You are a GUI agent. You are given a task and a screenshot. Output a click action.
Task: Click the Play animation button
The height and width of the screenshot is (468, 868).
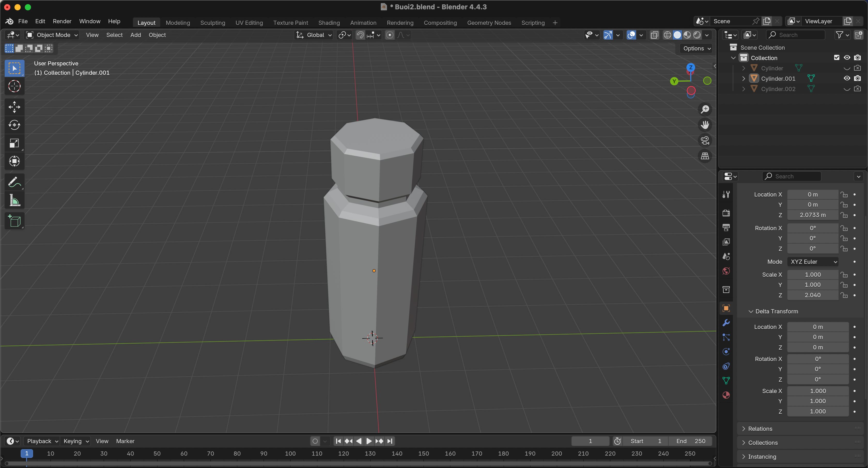(369, 441)
